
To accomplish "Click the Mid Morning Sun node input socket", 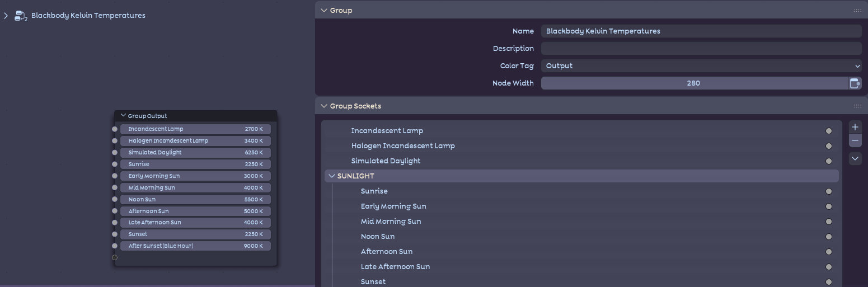I will coord(115,188).
